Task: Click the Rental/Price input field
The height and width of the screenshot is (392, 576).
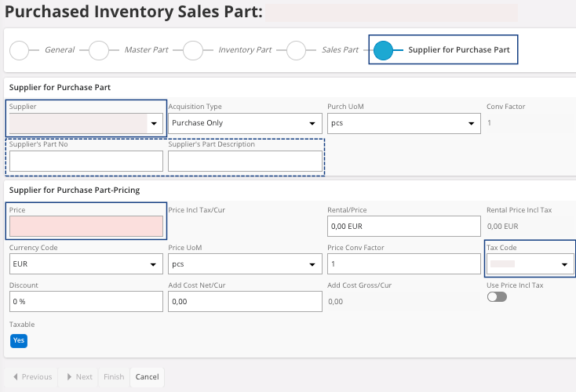Action: coord(403,227)
